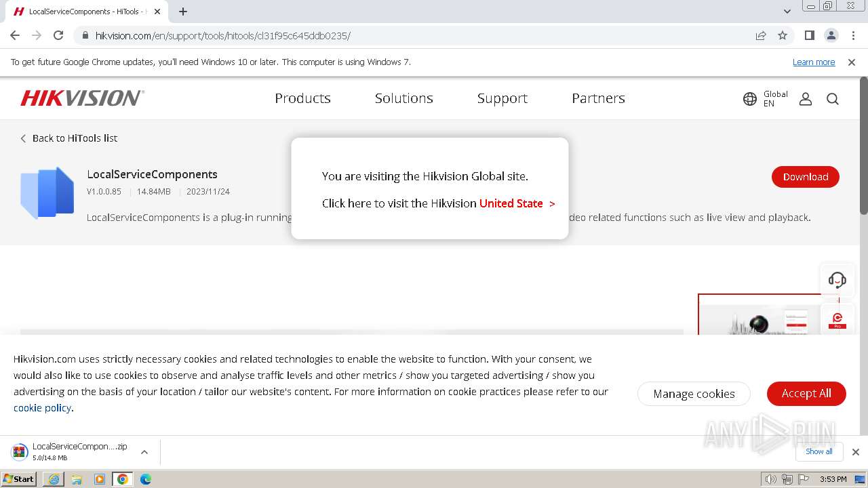Focus the address bar URL

click(222, 35)
